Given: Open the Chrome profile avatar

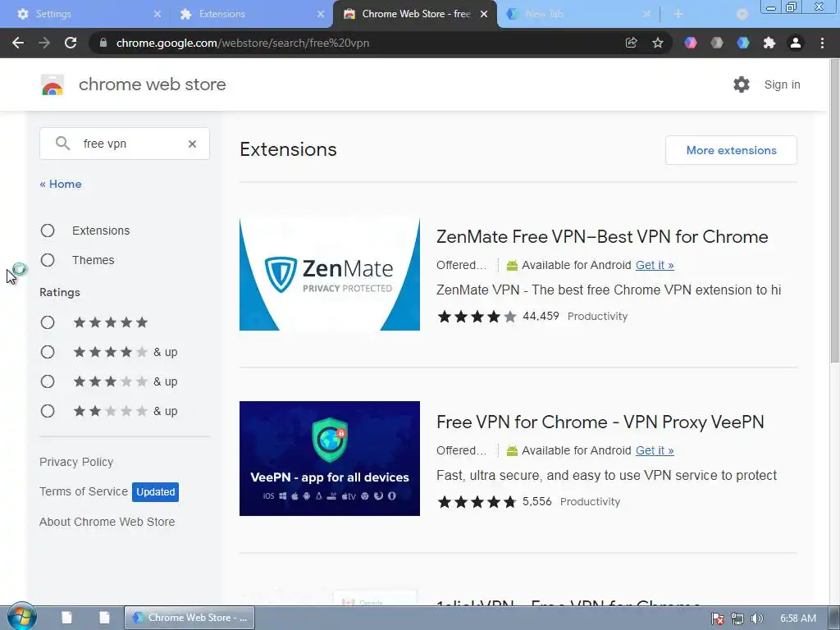Looking at the screenshot, I should (x=796, y=43).
